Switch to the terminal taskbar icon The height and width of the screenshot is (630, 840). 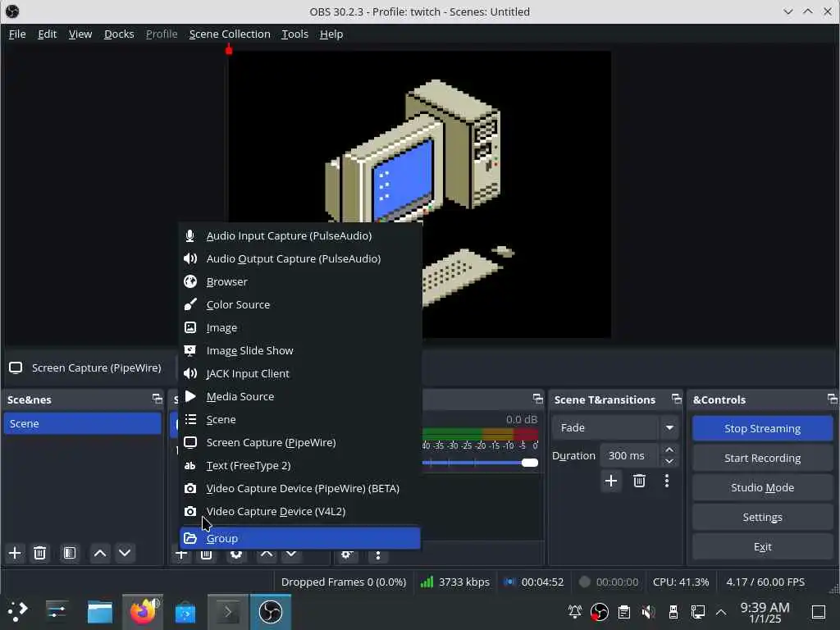[228, 611]
